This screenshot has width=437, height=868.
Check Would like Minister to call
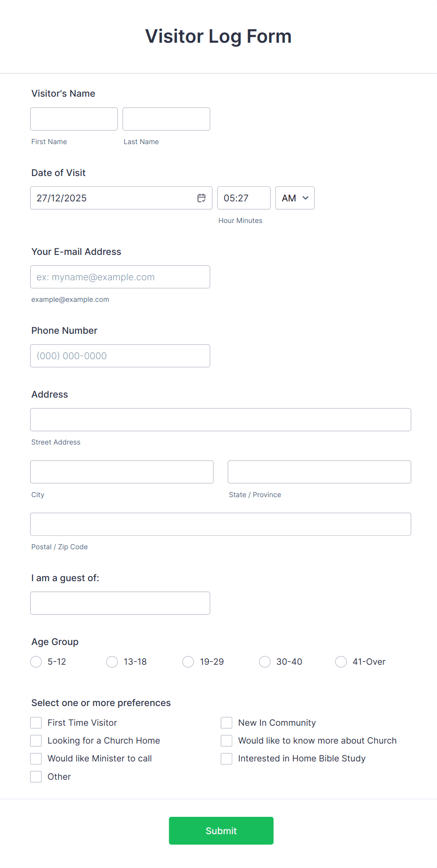tap(36, 758)
